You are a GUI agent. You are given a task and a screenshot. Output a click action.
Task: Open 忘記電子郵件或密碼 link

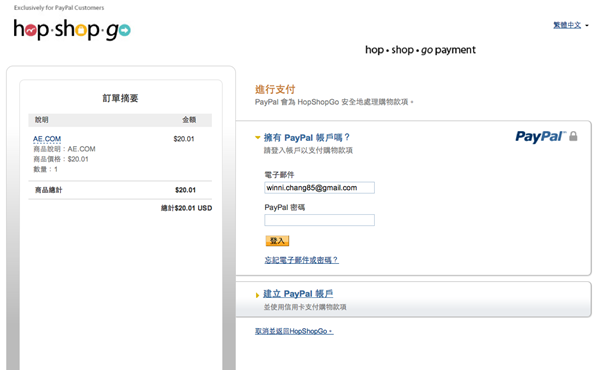(x=302, y=260)
